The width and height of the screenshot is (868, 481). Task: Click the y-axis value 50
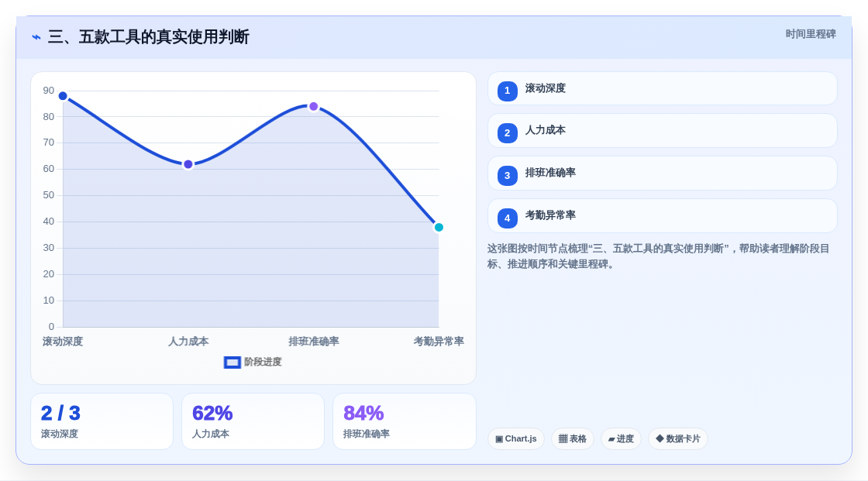[49, 195]
